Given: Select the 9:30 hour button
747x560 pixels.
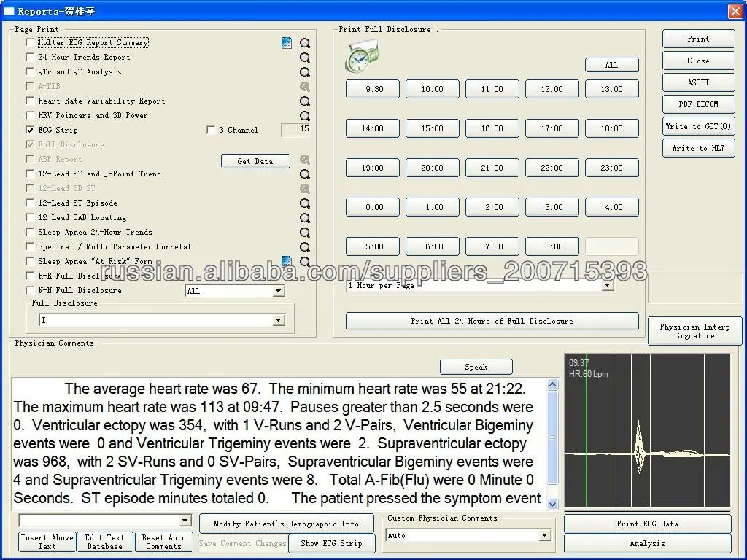Looking at the screenshot, I should coord(374,89).
